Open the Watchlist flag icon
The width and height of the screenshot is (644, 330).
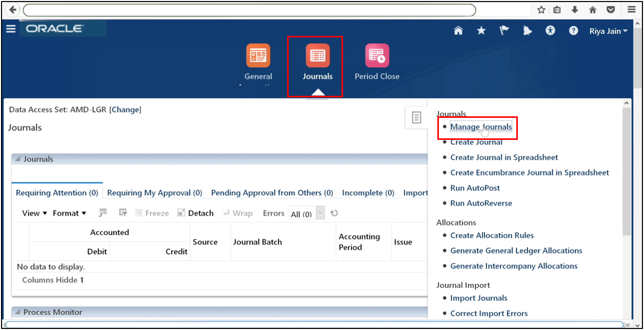(504, 30)
